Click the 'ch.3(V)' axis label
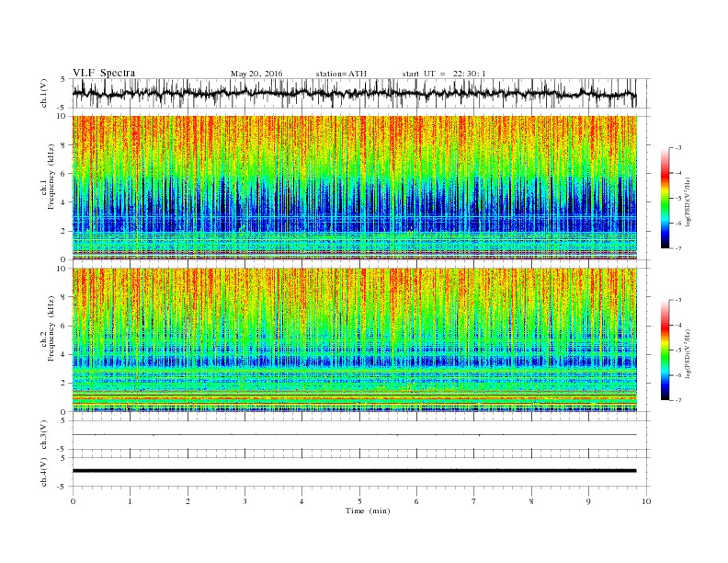 tap(44, 435)
